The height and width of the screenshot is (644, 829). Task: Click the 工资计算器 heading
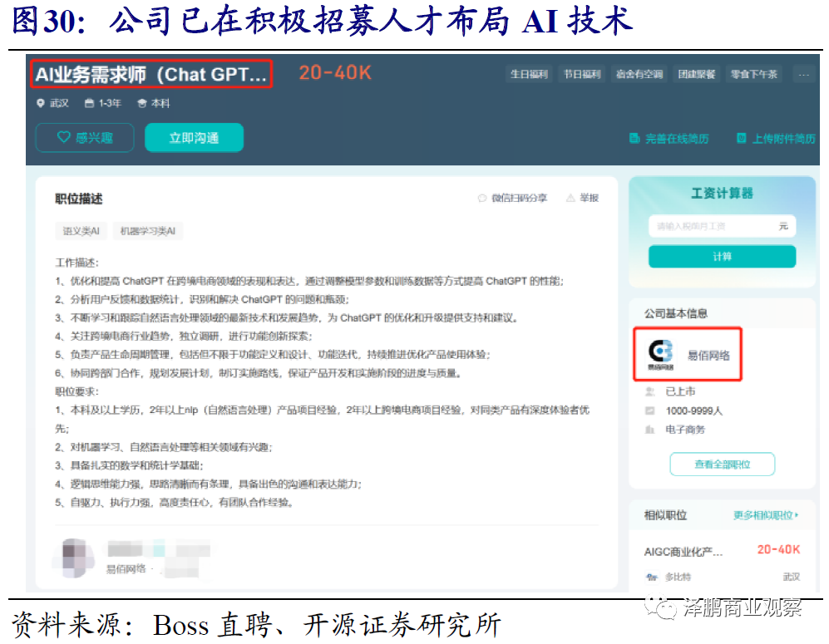point(723,194)
